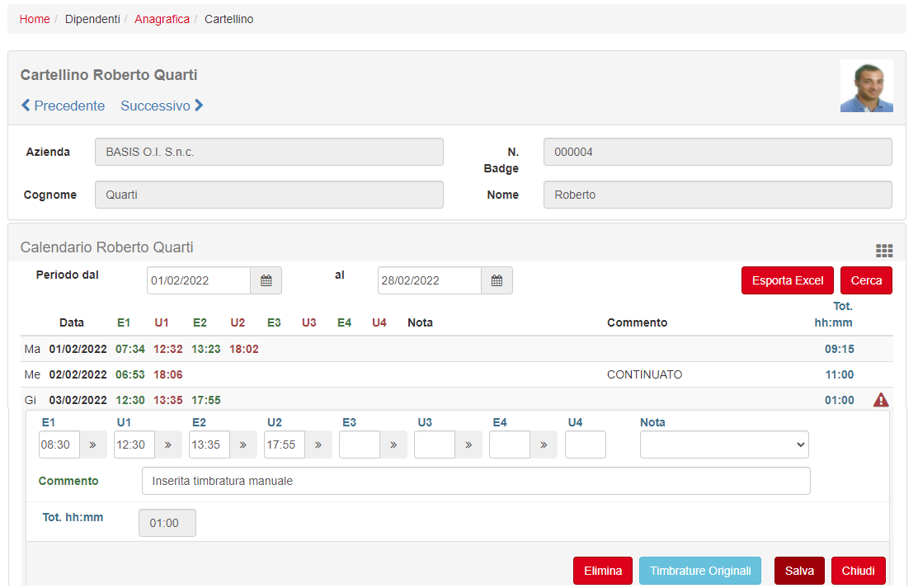The height and width of the screenshot is (588, 918).
Task: Click the arrow next to the empty E4 field
Action: (x=544, y=444)
